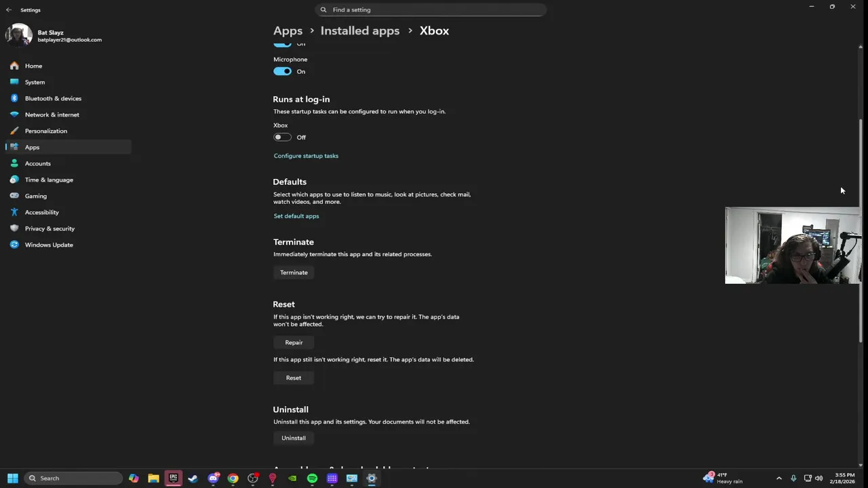Open network status in the system tray
Viewport: 868px width, 488px height.
808,478
